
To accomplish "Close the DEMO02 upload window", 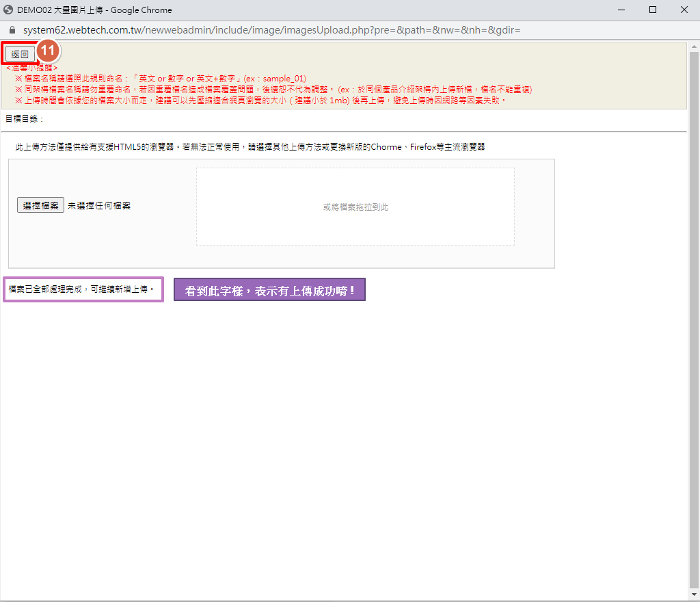I will (x=684, y=10).
